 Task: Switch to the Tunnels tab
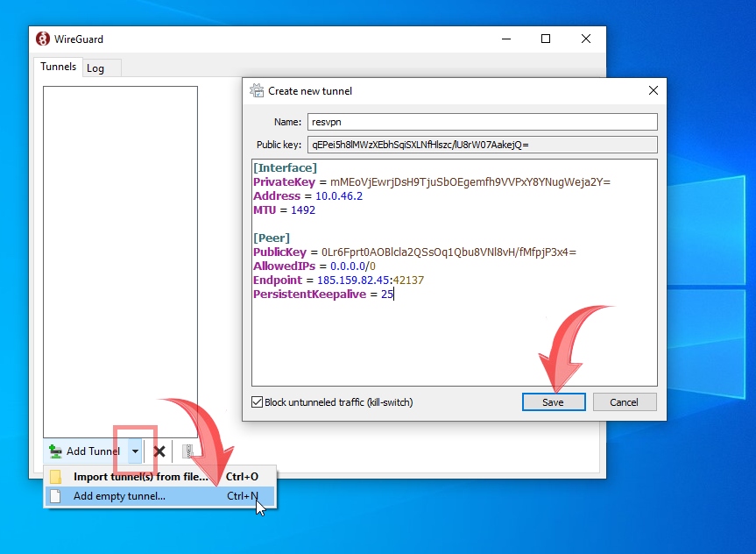[x=58, y=67]
